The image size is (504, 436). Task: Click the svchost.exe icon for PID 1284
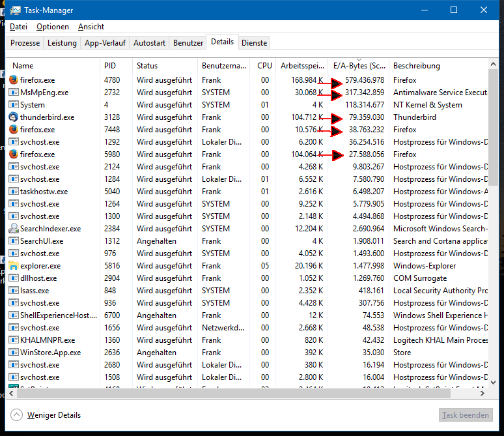pyautogui.click(x=14, y=179)
